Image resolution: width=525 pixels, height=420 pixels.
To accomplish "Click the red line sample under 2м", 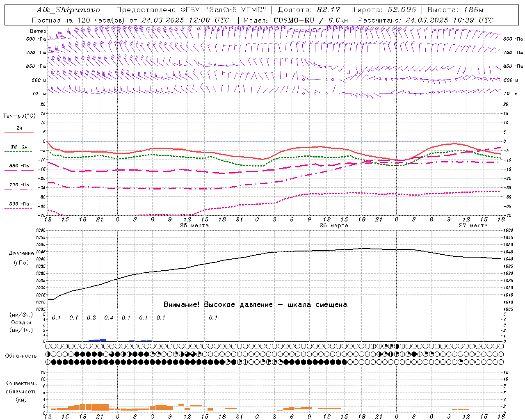I will coord(19,133).
